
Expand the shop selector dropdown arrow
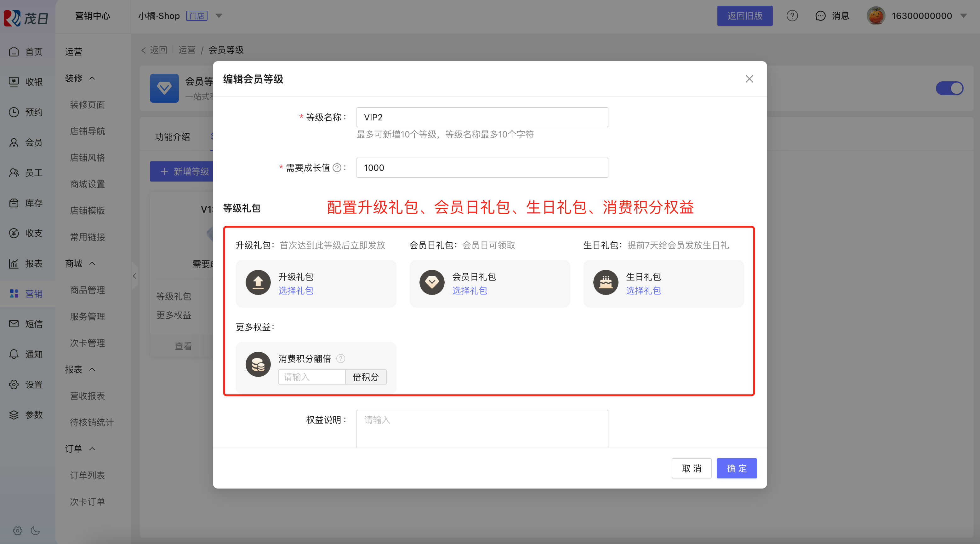click(x=219, y=16)
